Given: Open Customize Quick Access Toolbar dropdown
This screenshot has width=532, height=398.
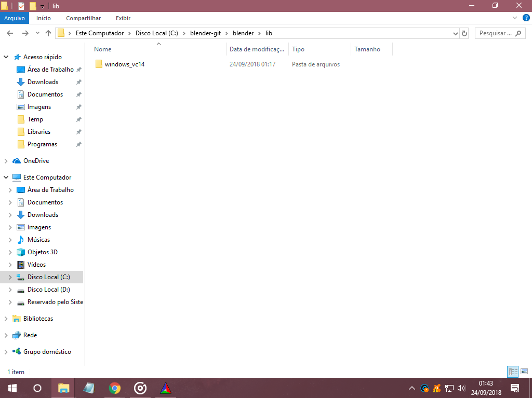Looking at the screenshot, I should (42, 6).
